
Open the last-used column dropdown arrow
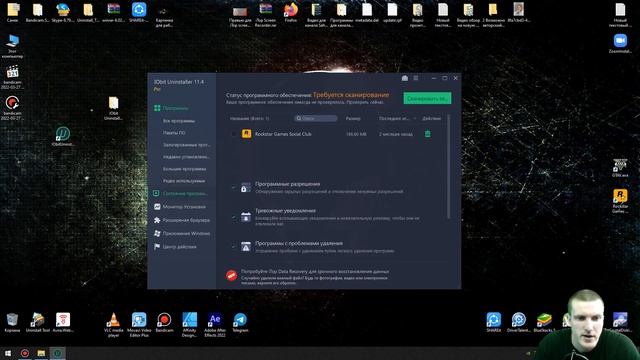pyautogui.click(x=415, y=119)
